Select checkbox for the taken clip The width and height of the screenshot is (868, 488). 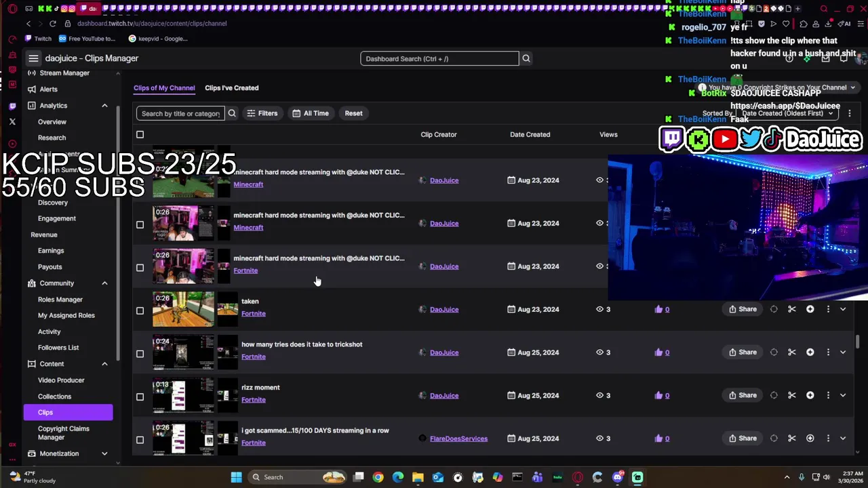click(140, 310)
